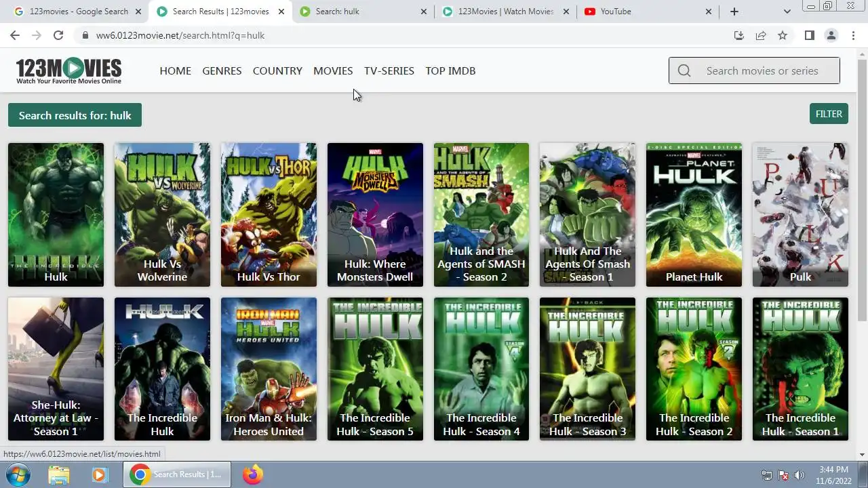Open the Hulk Vs Wolverine poster
The image size is (868, 488).
pyautogui.click(x=162, y=215)
